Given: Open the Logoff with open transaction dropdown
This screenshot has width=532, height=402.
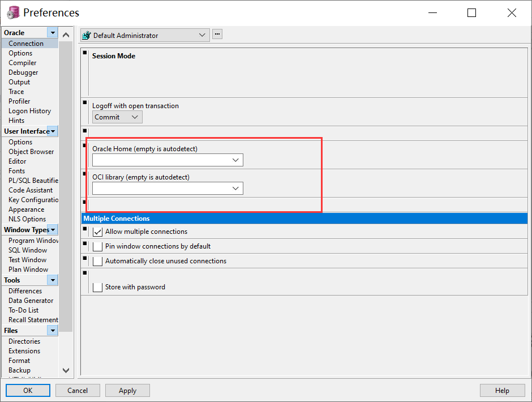Looking at the screenshot, I should (117, 117).
